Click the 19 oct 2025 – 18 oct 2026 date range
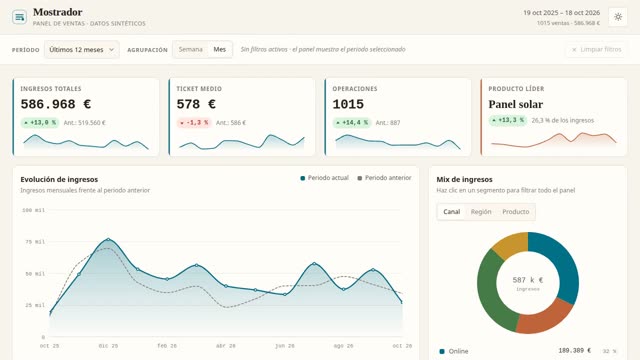This screenshot has width=640, height=360. [562, 13]
